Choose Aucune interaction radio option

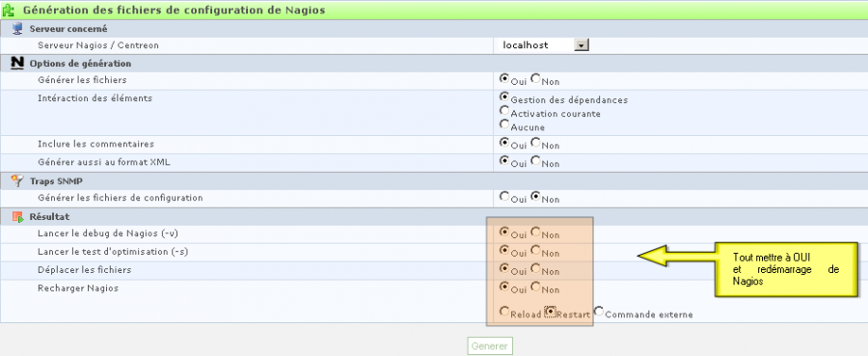pyautogui.click(x=503, y=124)
